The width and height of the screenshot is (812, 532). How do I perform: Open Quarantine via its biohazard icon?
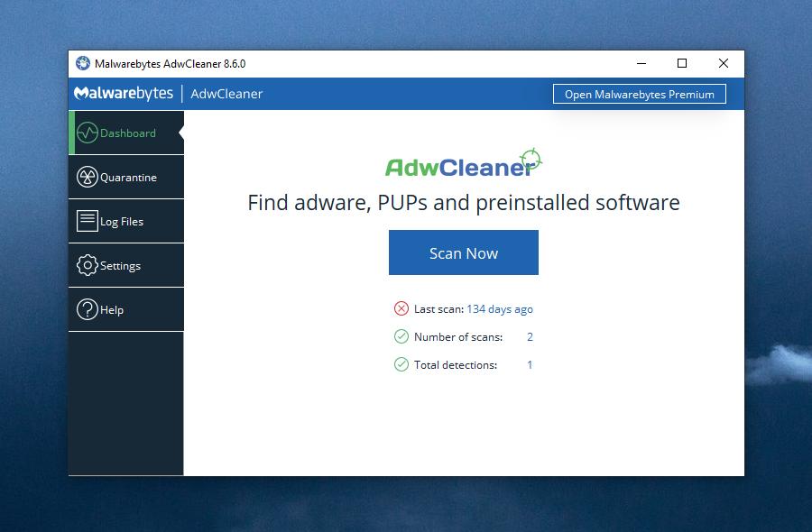(87, 177)
